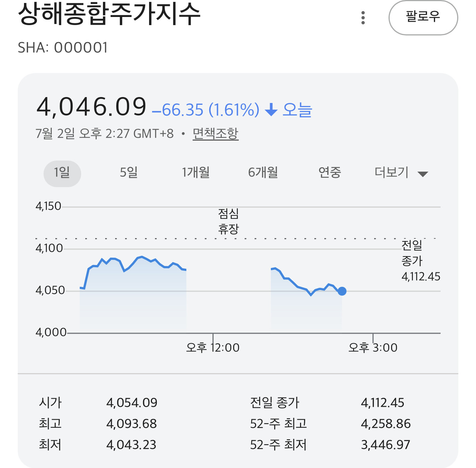Select the 6개월 chart range

(263, 172)
